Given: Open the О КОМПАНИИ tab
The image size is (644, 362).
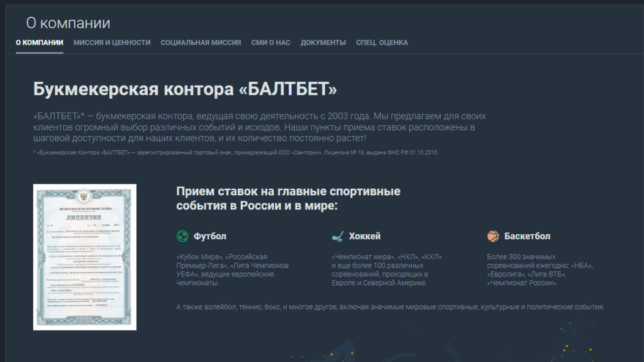Looking at the screenshot, I should point(40,43).
